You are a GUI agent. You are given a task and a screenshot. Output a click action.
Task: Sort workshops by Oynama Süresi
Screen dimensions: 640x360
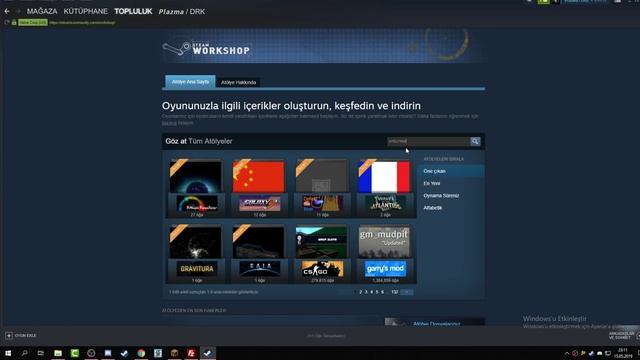click(x=441, y=196)
